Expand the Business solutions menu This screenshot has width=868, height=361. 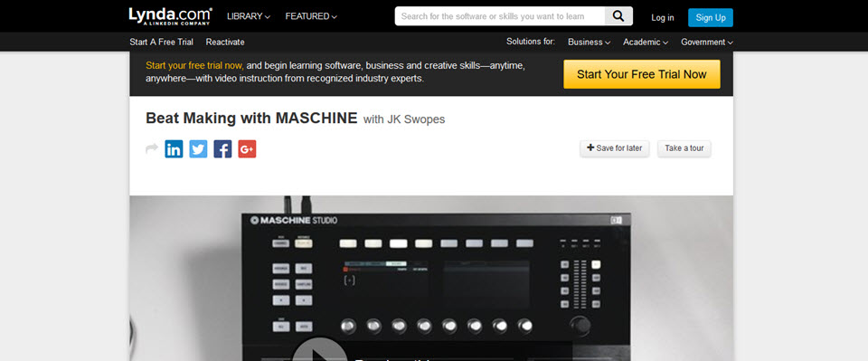click(589, 43)
